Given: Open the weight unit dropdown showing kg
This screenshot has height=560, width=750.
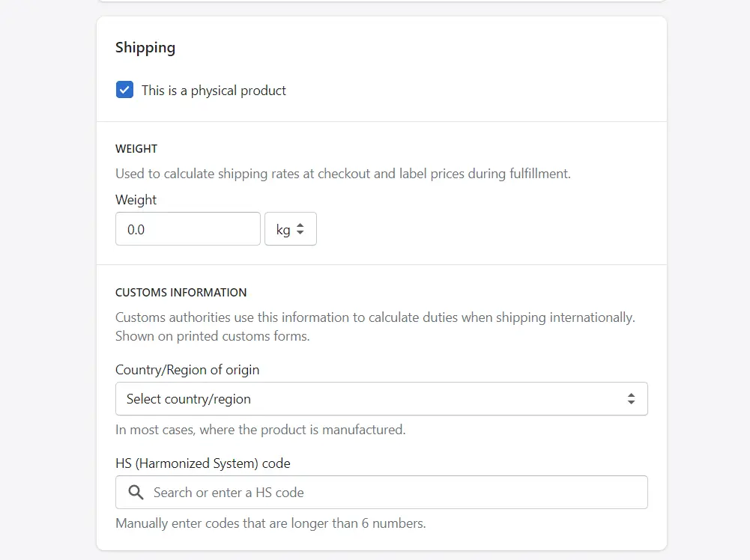Looking at the screenshot, I should pyautogui.click(x=290, y=228).
